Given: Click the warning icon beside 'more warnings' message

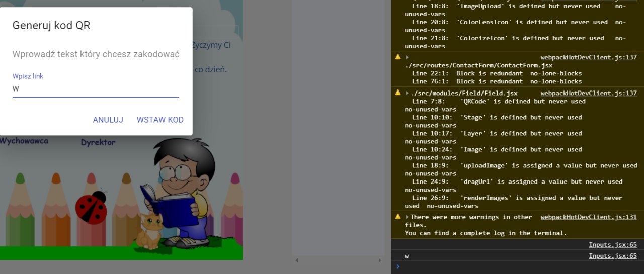Looking at the screenshot, I should (398, 217).
